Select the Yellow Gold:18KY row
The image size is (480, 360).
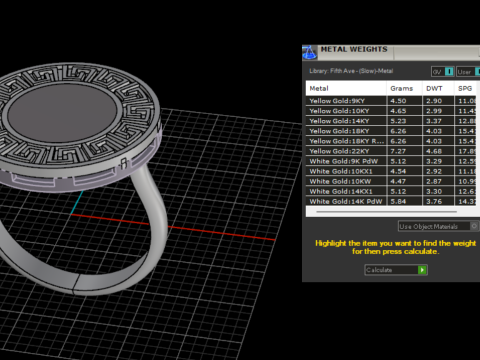(x=391, y=131)
